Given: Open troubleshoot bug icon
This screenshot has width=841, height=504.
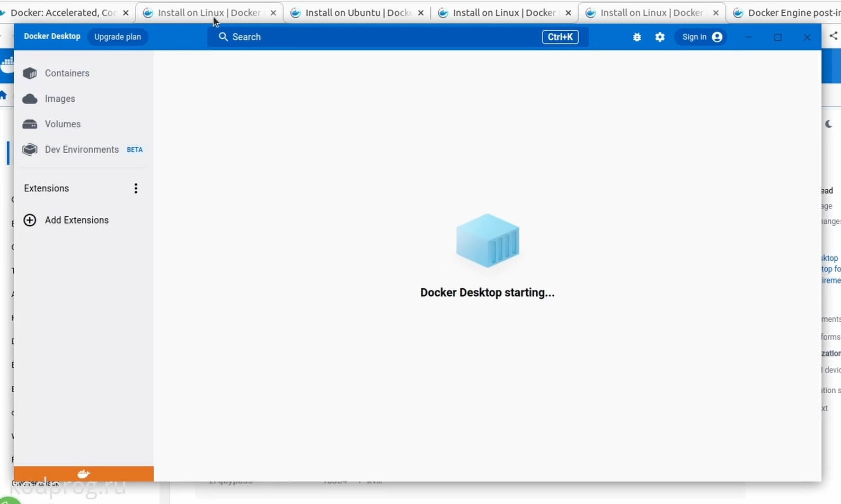Looking at the screenshot, I should click(637, 37).
